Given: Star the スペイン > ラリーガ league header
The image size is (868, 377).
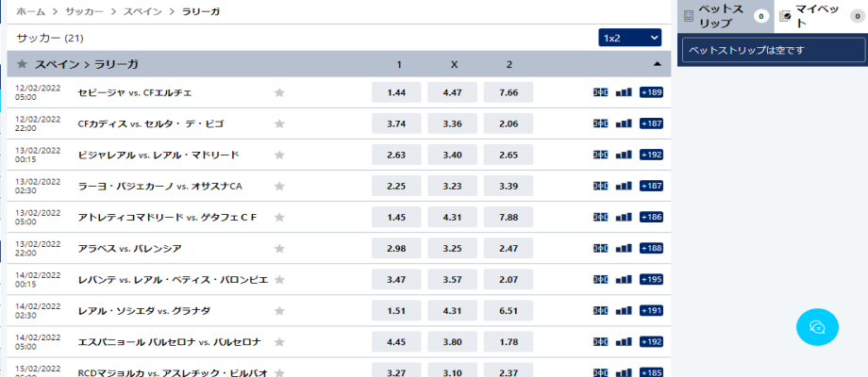Looking at the screenshot, I should 22,64.
